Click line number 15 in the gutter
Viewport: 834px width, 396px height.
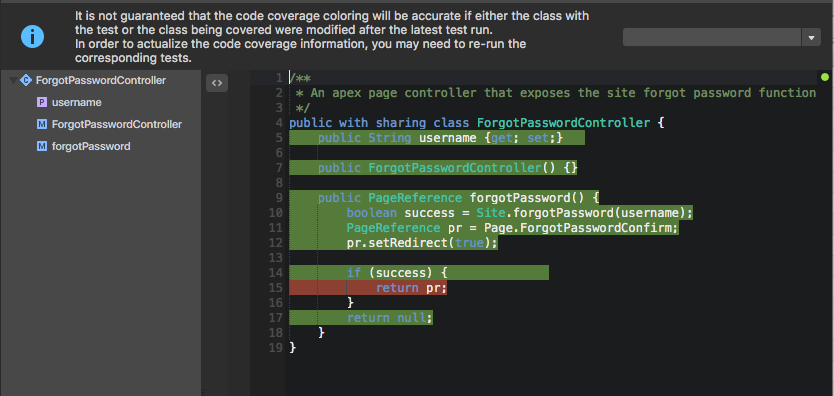coord(276,288)
